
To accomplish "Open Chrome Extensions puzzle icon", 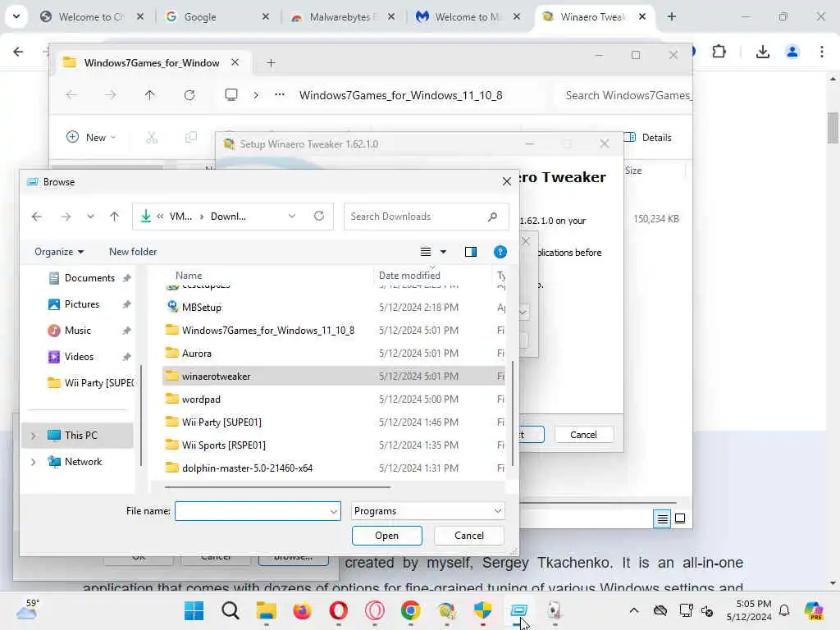I will click(719, 52).
